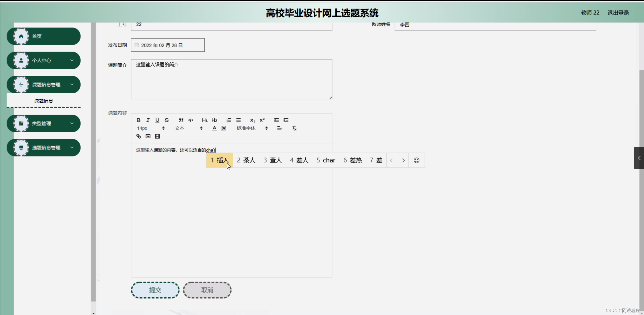Click the clear formatting icon
This screenshot has height=315, width=644.
294,128
